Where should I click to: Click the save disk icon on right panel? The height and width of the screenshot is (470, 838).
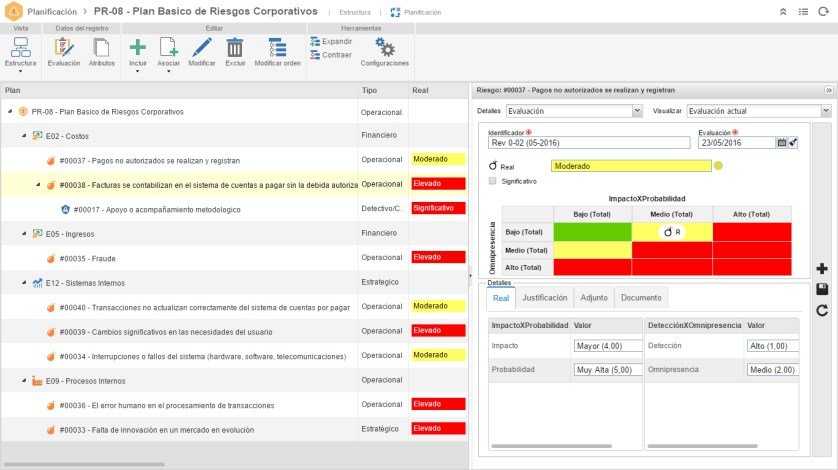[x=822, y=289]
